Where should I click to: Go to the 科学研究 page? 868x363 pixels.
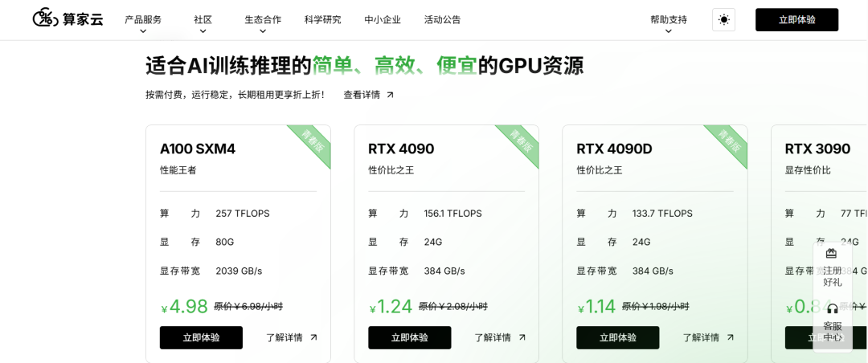point(322,20)
